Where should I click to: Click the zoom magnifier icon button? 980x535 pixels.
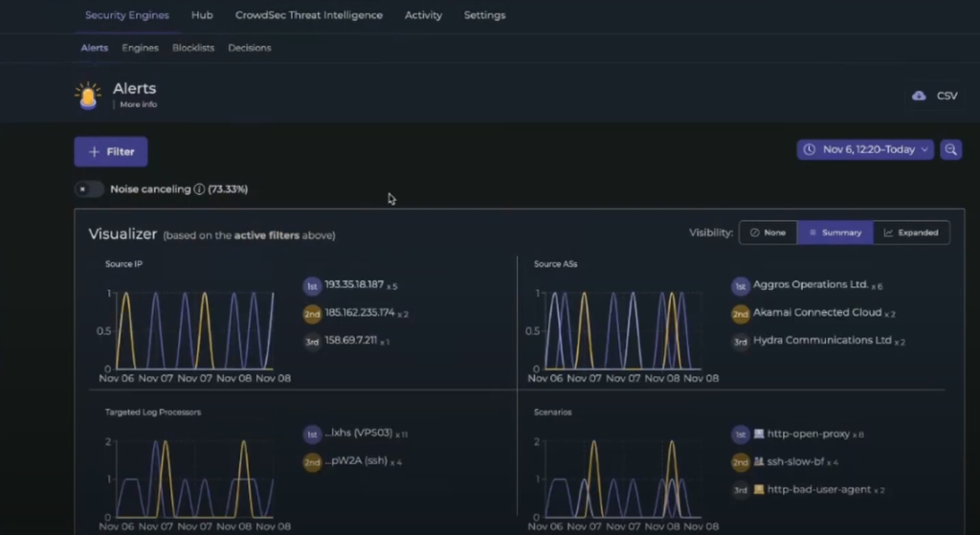pos(950,149)
